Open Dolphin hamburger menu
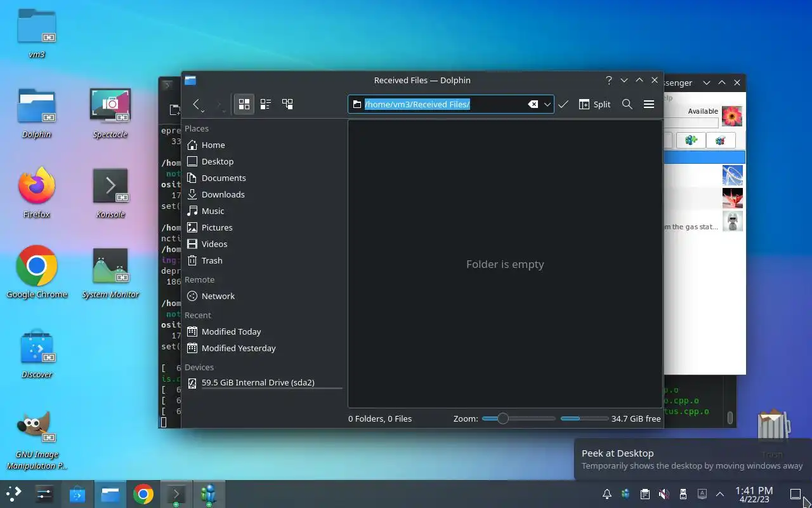812x508 pixels. point(649,104)
